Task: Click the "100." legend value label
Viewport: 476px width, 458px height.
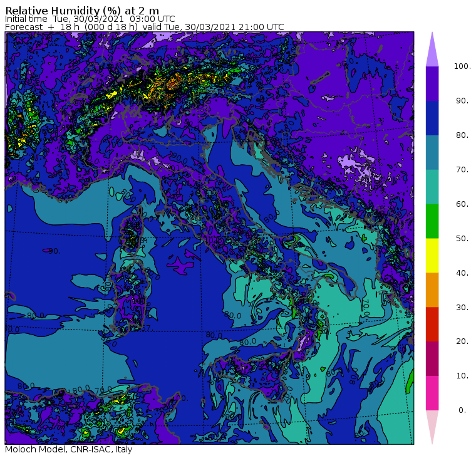Action: [x=462, y=66]
